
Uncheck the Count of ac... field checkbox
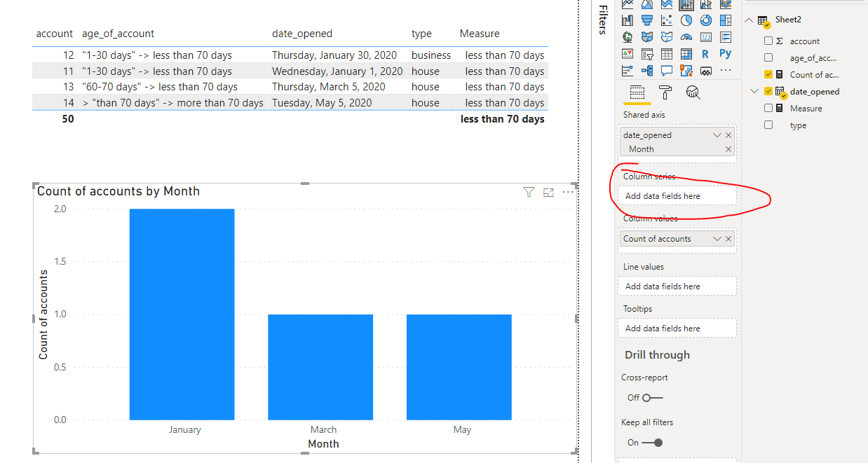coord(768,74)
